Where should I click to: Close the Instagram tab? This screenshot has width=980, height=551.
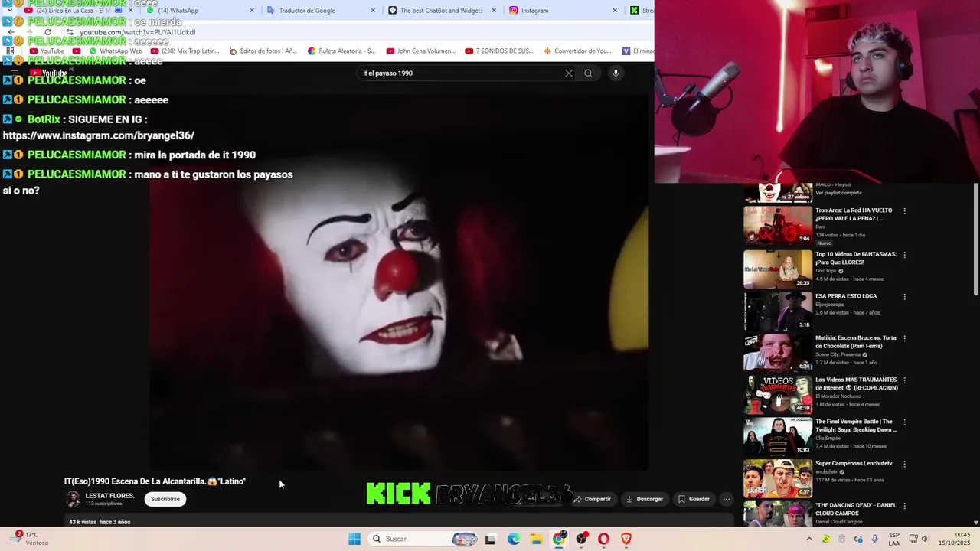click(615, 11)
